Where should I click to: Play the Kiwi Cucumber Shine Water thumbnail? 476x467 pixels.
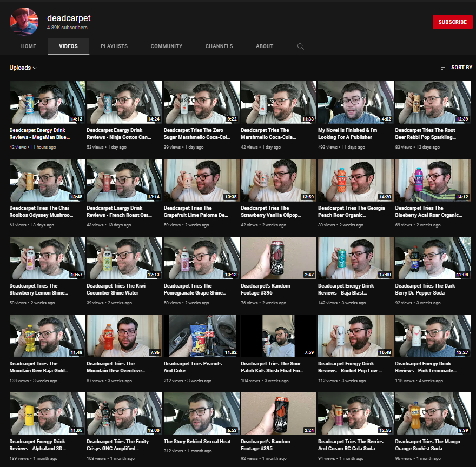124,258
